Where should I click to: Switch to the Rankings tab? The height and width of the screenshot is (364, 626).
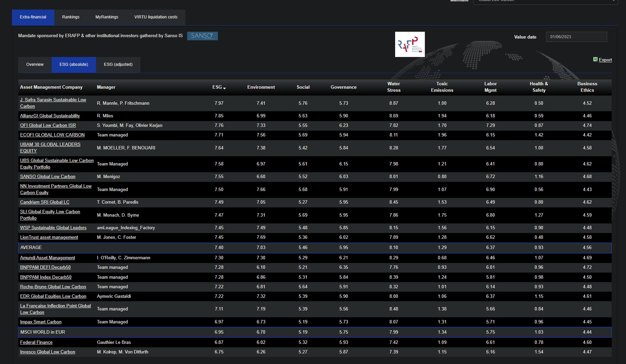pyautogui.click(x=71, y=17)
